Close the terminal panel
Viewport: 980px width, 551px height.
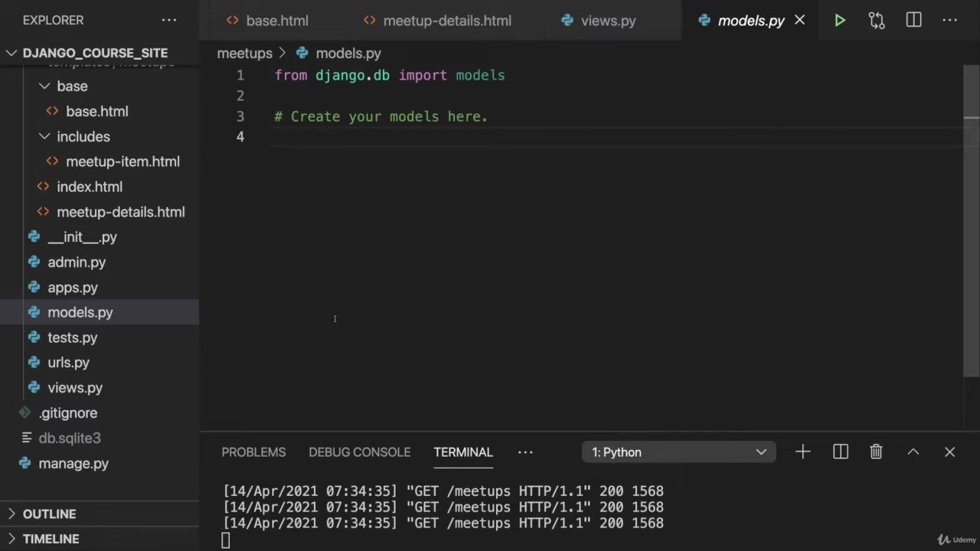tap(949, 452)
